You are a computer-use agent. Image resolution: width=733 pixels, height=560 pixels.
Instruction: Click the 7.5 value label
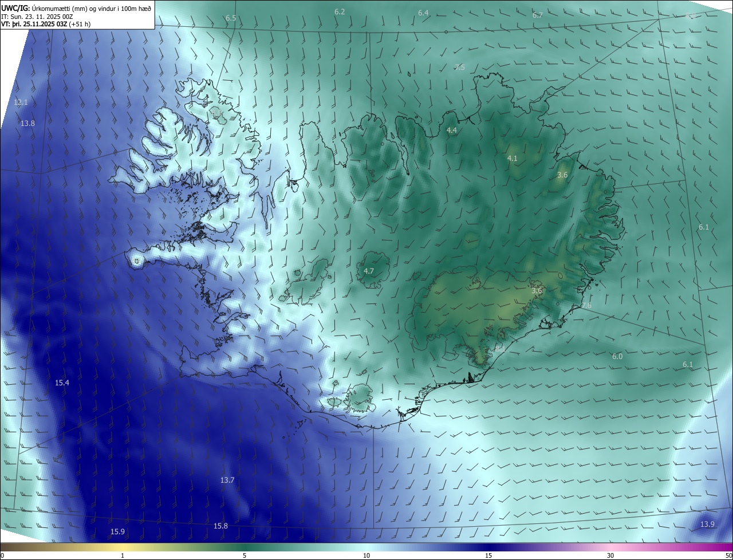(460, 67)
